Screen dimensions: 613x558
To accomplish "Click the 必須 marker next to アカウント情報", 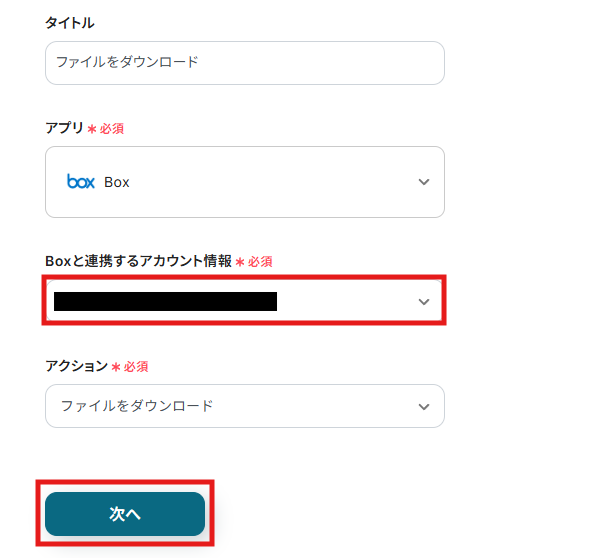I will click(x=260, y=261).
